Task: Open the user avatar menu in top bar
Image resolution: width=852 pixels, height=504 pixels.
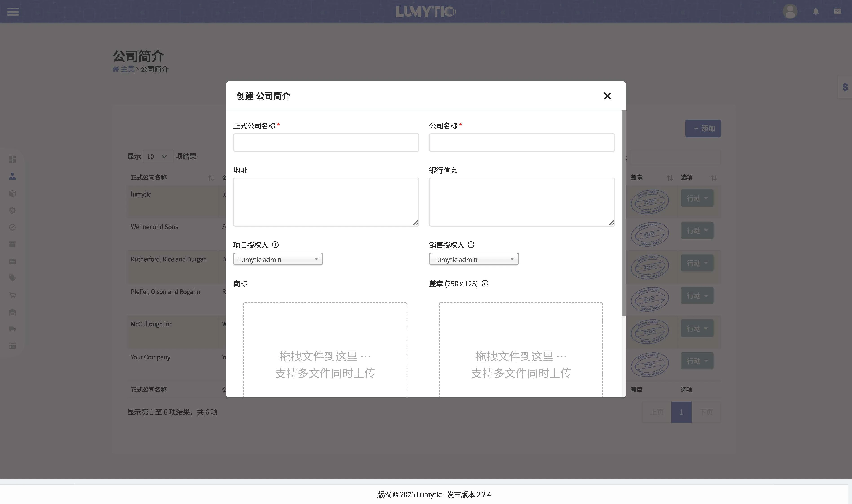Action: [790, 11]
